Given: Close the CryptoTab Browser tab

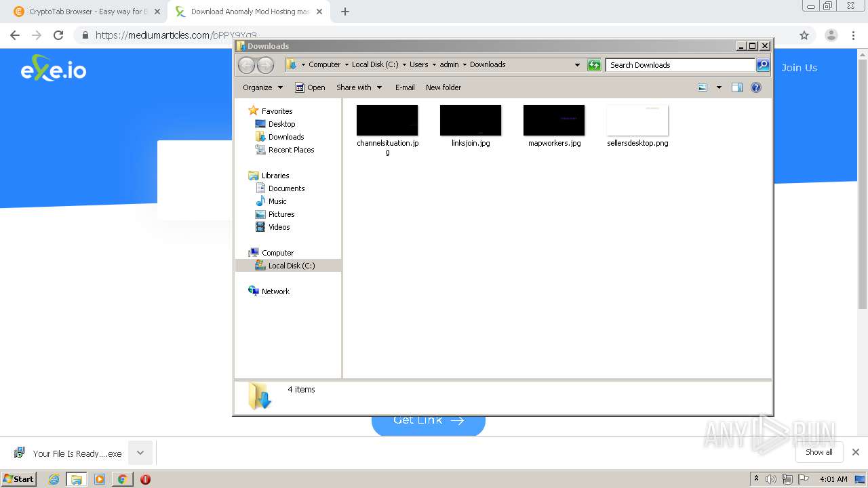Looking at the screenshot, I should click(157, 12).
